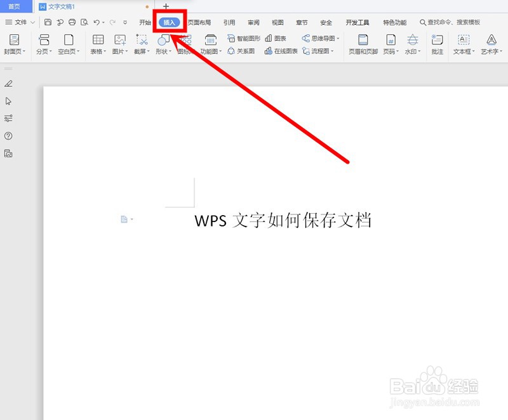Screen dimensions: 508x420
Task: Click the selection cursor icon in left sidebar
Action: tap(8, 102)
